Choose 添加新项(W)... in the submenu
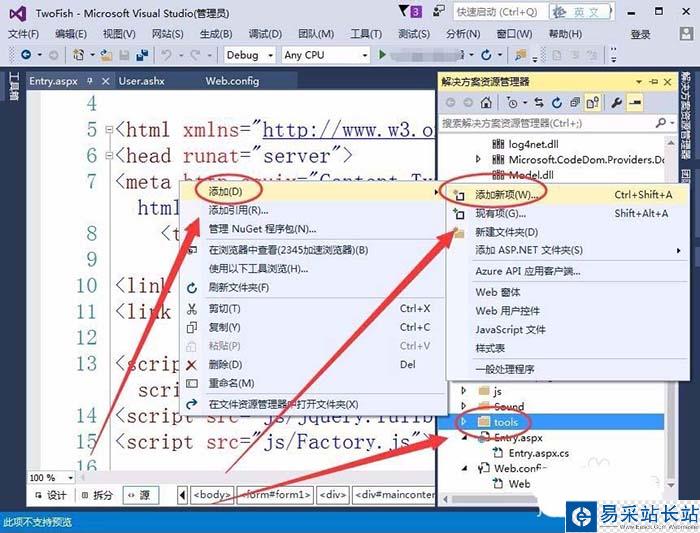This screenshot has height=533, width=700. [567, 195]
